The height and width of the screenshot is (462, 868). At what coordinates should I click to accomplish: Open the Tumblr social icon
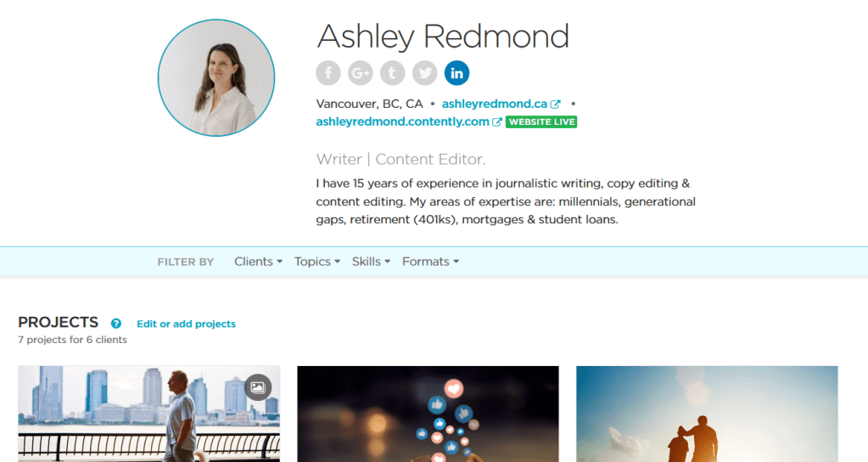pos(393,73)
